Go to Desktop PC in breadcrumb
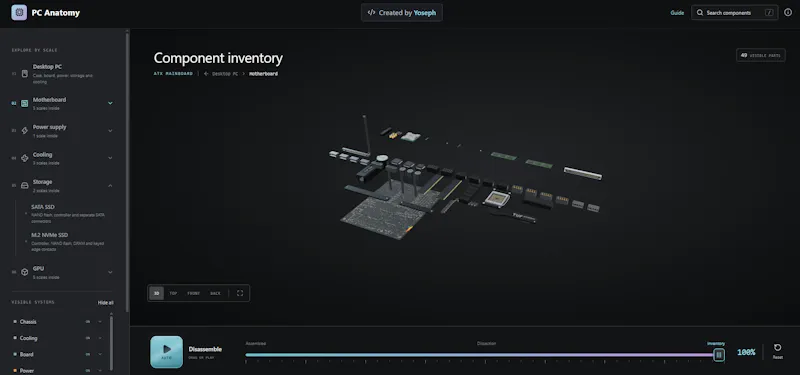 (x=225, y=74)
